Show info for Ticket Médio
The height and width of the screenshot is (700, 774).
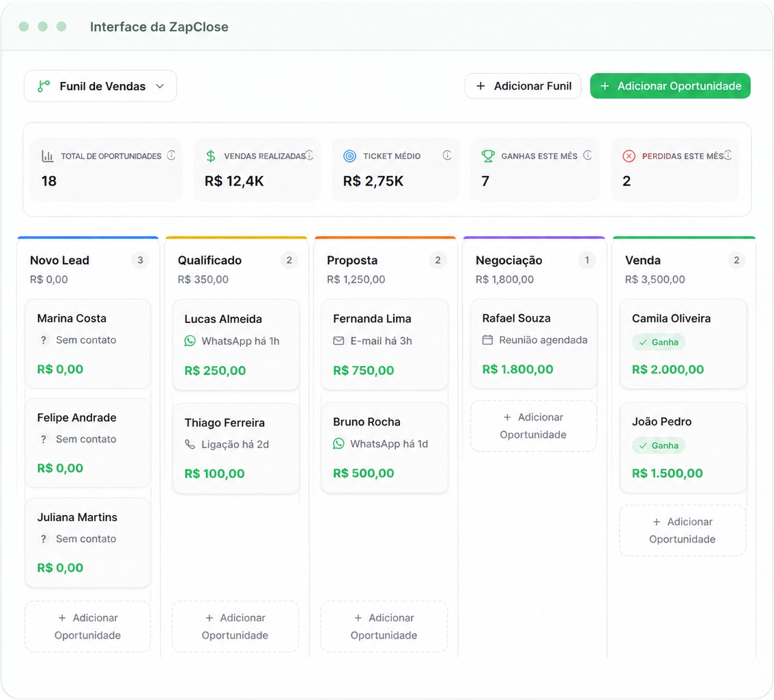coord(447,155)
